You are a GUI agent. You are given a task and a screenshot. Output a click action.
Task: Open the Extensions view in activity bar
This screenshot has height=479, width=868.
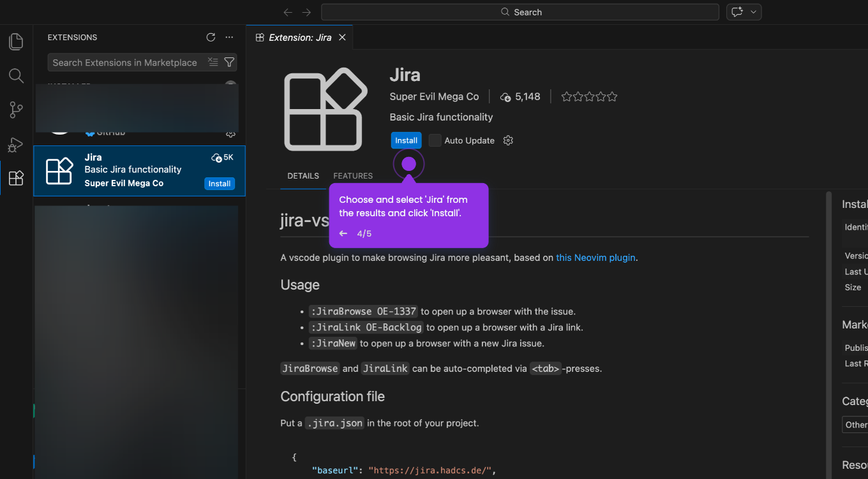pos(16,178)
